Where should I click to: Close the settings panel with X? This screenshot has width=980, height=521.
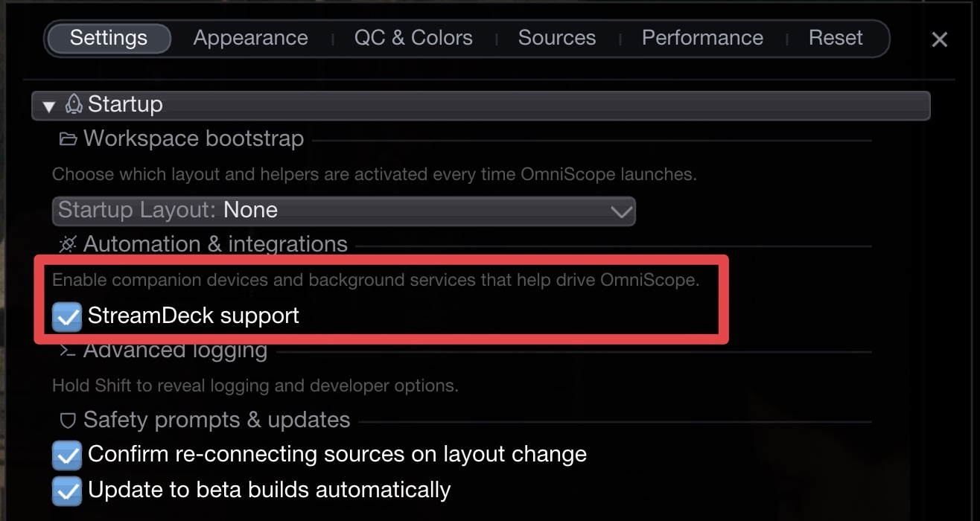click(939, 39)
